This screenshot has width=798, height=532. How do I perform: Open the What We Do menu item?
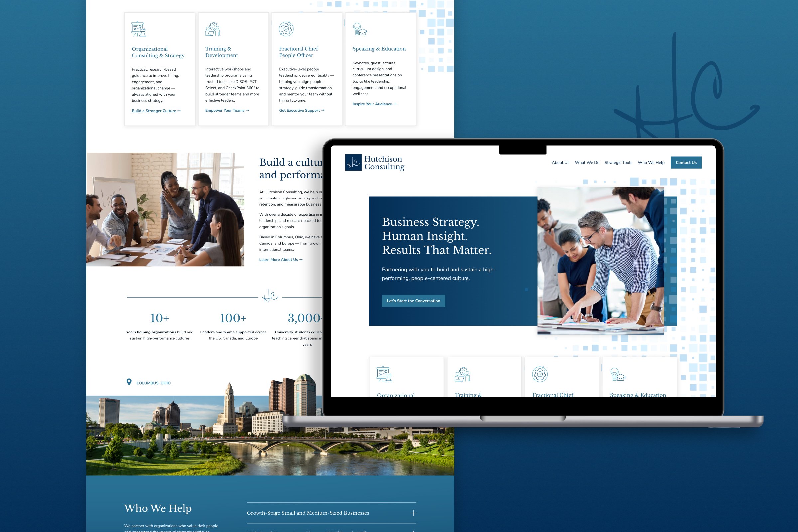click(587, 163)
